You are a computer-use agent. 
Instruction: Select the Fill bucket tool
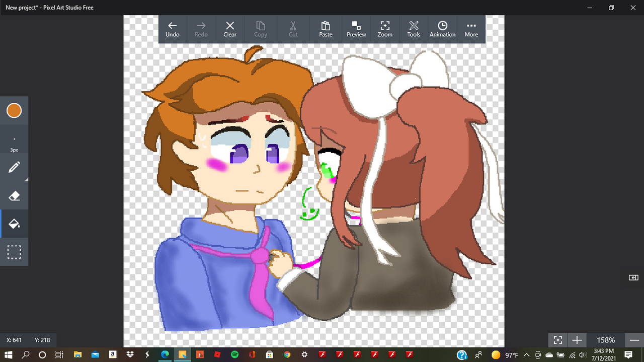click(14, 224)
